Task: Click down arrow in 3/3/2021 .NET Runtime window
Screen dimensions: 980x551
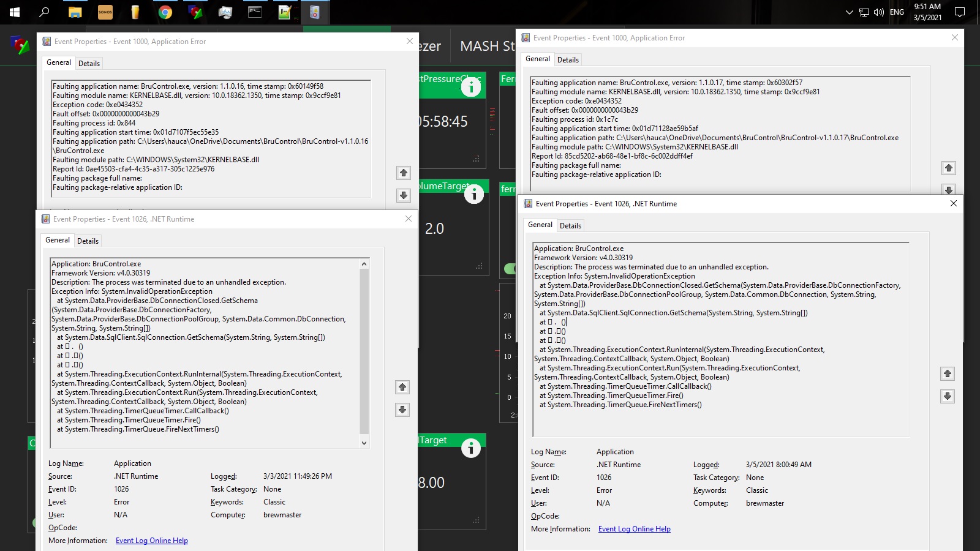Action: pos(402,410)
